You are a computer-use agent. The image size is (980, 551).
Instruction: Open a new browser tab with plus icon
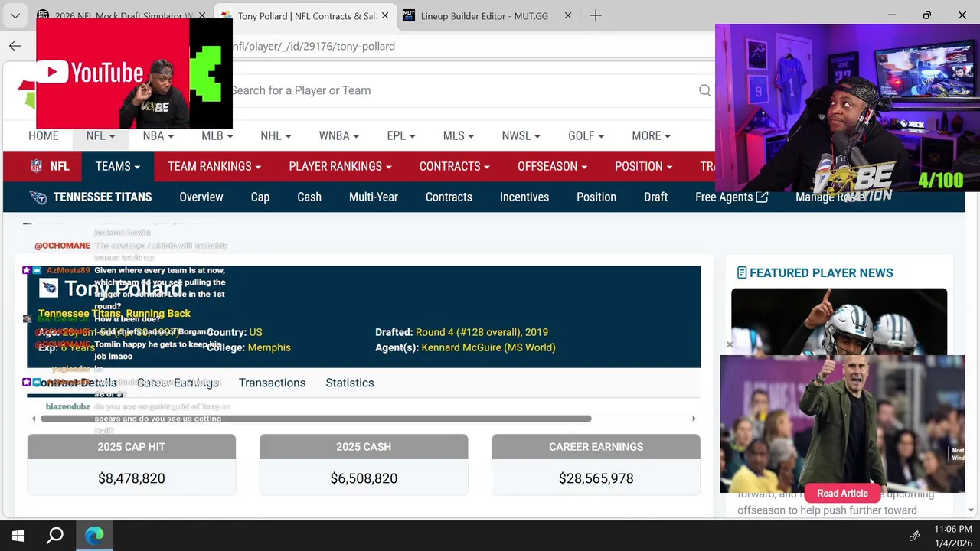595,15
